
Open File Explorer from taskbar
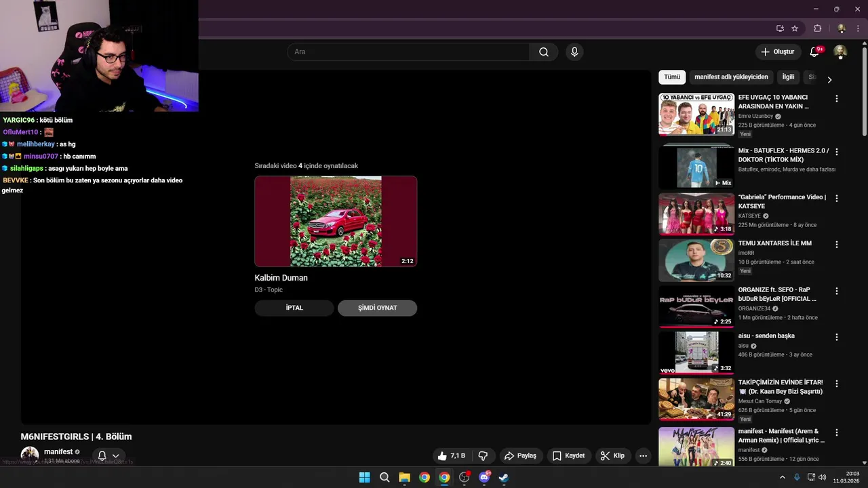[x=404, y=477]
